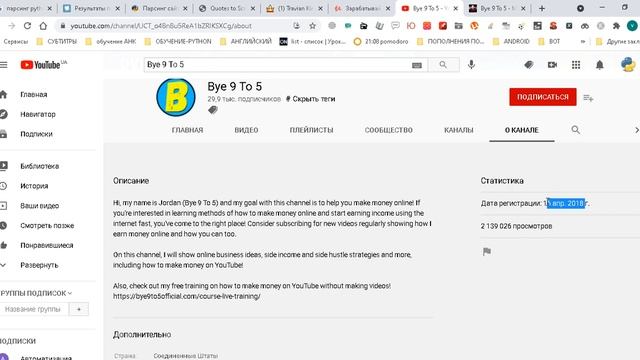The height and width of the screenshot is (360, 640).
Task: Expand the sidebar via Развернуть
Action: pos(39,265)
